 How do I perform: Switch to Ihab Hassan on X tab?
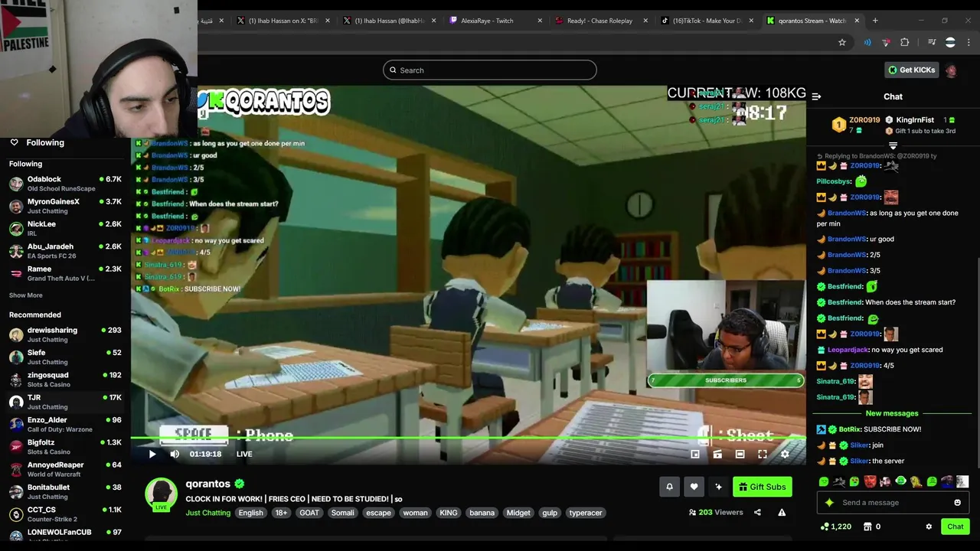click(283, 21)
